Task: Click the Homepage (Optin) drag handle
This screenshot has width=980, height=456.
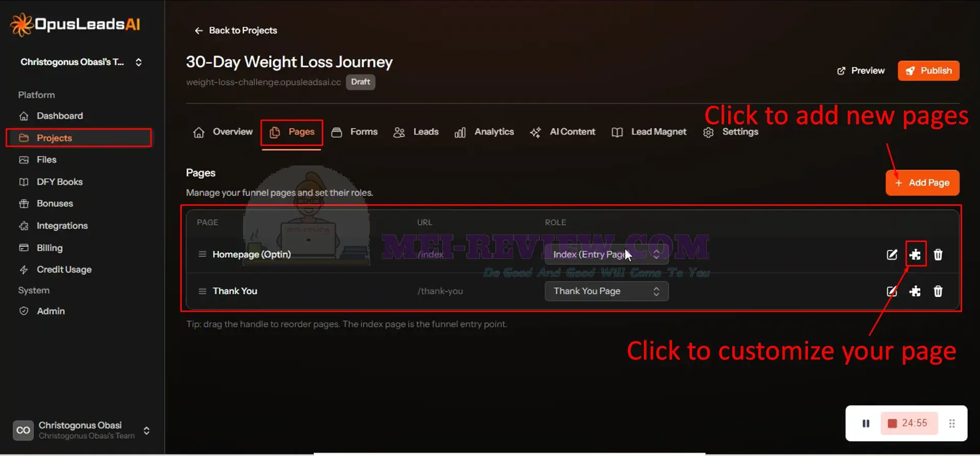Action: (x=202, y=254)
